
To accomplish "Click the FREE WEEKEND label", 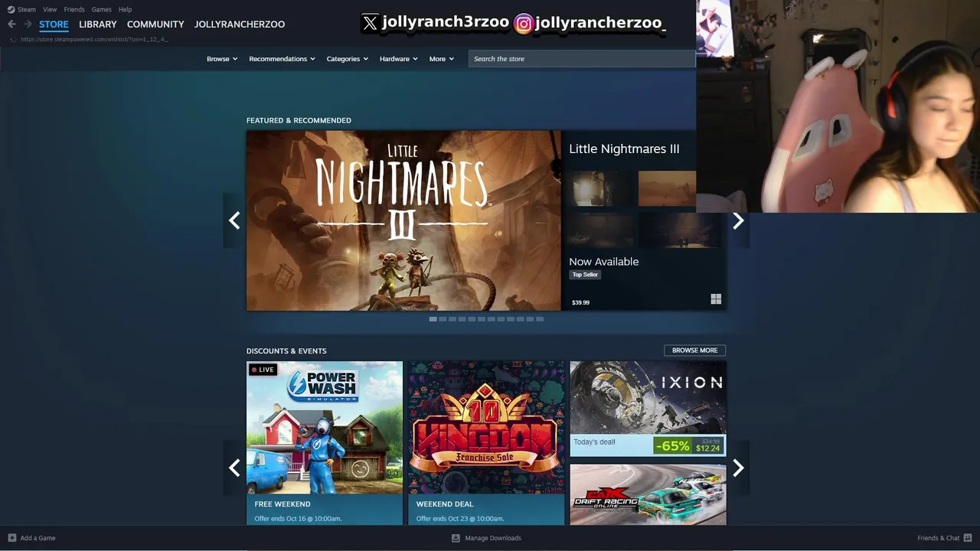I will 283,504.
